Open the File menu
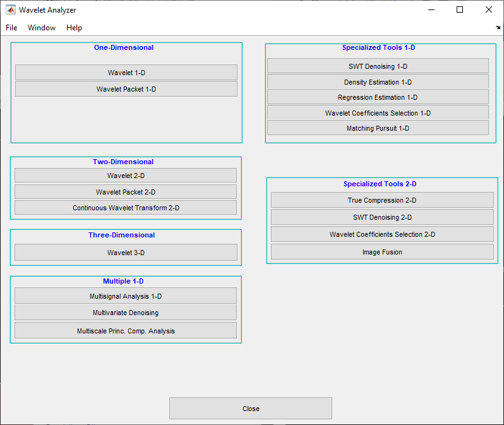504x425 pixels. pos(11,28)
